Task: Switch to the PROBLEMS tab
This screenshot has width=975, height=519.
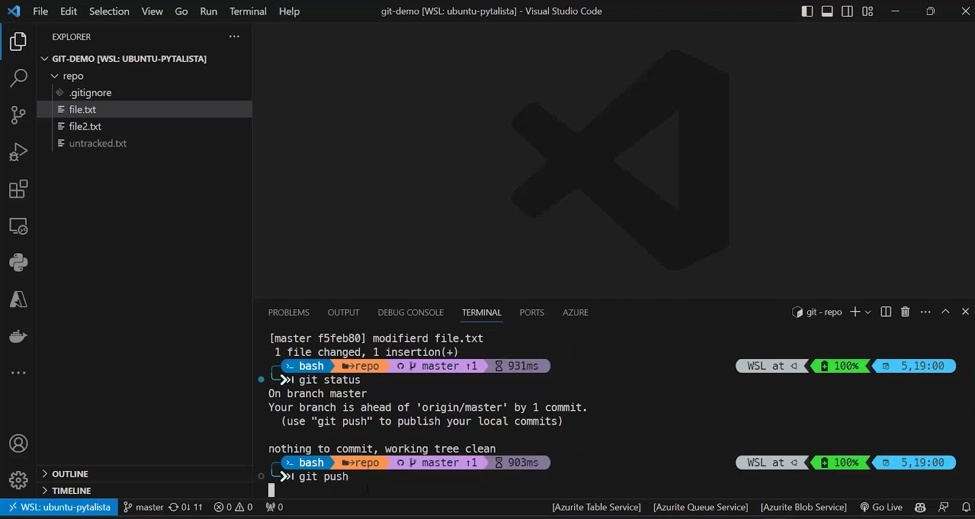Action: (289, 312)
